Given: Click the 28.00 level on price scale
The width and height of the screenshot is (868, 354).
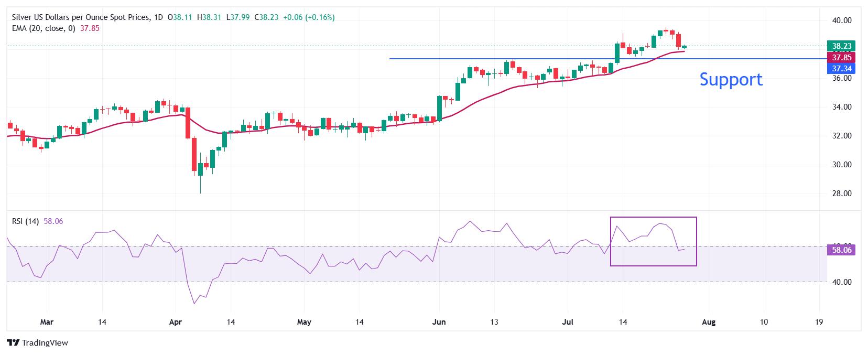Looking at the screenshot, I should click(x=842, y=194).
